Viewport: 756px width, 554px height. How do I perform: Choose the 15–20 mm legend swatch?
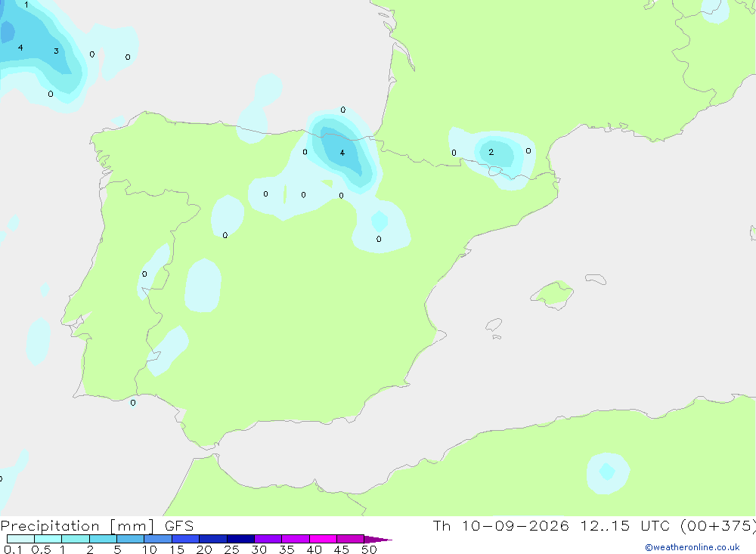coord(185,539)
